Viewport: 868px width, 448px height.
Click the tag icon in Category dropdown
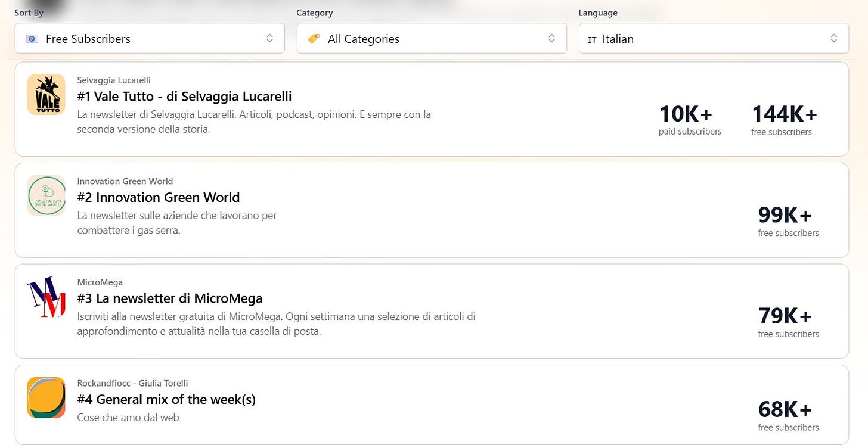pos(314,39)
